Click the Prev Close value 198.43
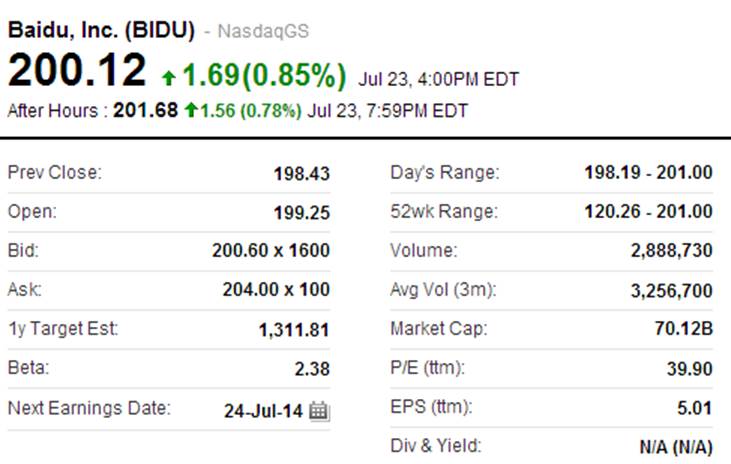The image size is (731, 464). click(301, 174)
